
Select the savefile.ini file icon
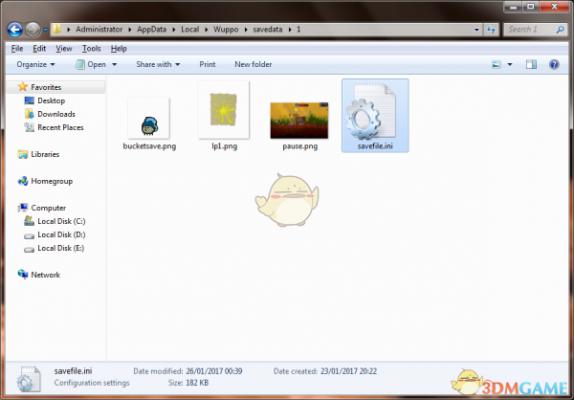pyautogui.click(x=371, y=112)
